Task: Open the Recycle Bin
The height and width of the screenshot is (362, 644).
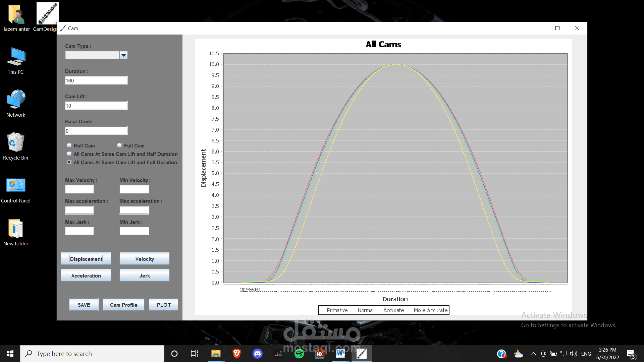Action: [16, 146]
